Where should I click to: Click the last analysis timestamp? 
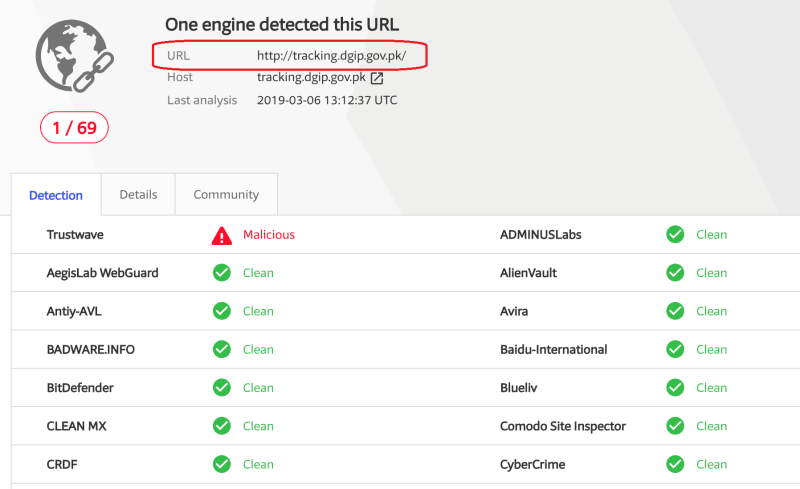pyautogui.click(x=327, y=100)
